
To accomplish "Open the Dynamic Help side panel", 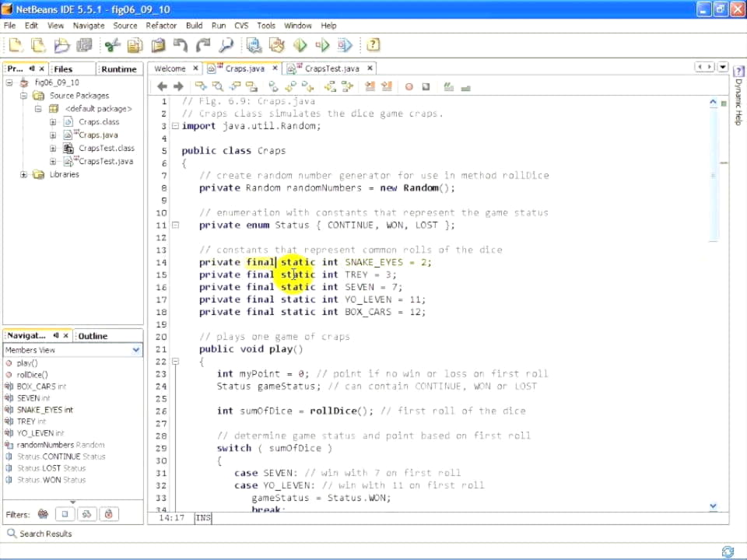I will 738,96.
